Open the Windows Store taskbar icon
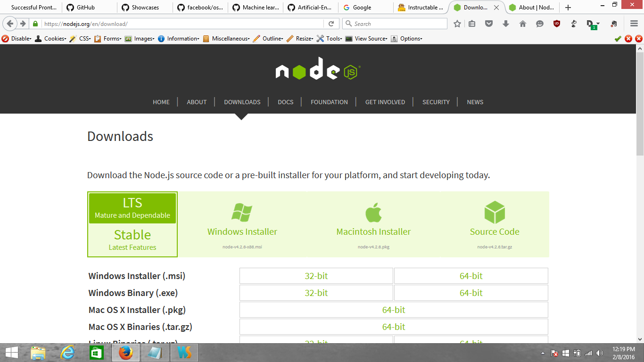The image size is (644, 362). pos(96,353)
